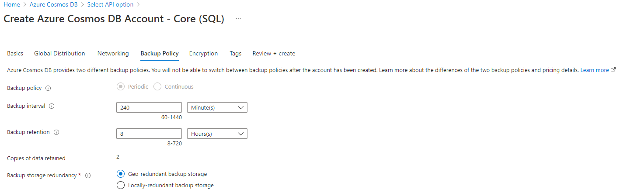
Task: Click info icon next to Backup retention
Action: pyautogui.click(x=56, y=132)
